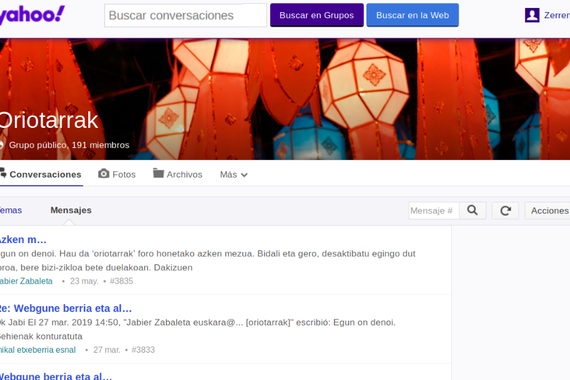Screen dimensions: 570x380
Task: Switch to the Mensajes sub-tab
Action: (71, 210)
